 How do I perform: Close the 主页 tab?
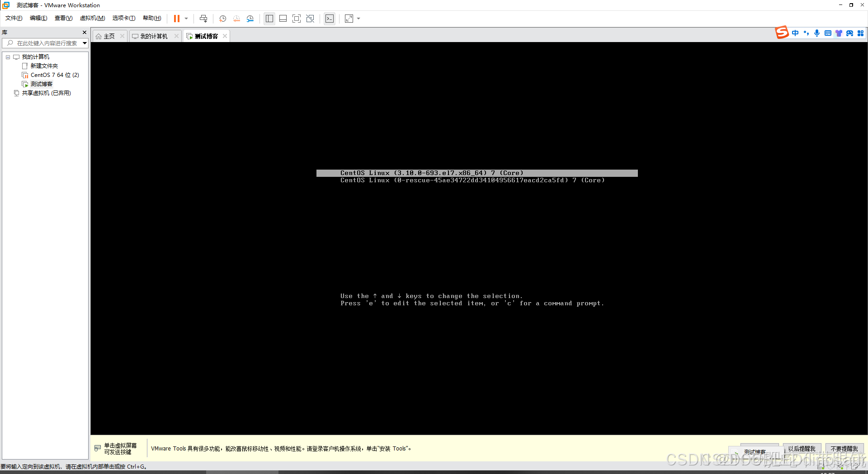[122, 36]
